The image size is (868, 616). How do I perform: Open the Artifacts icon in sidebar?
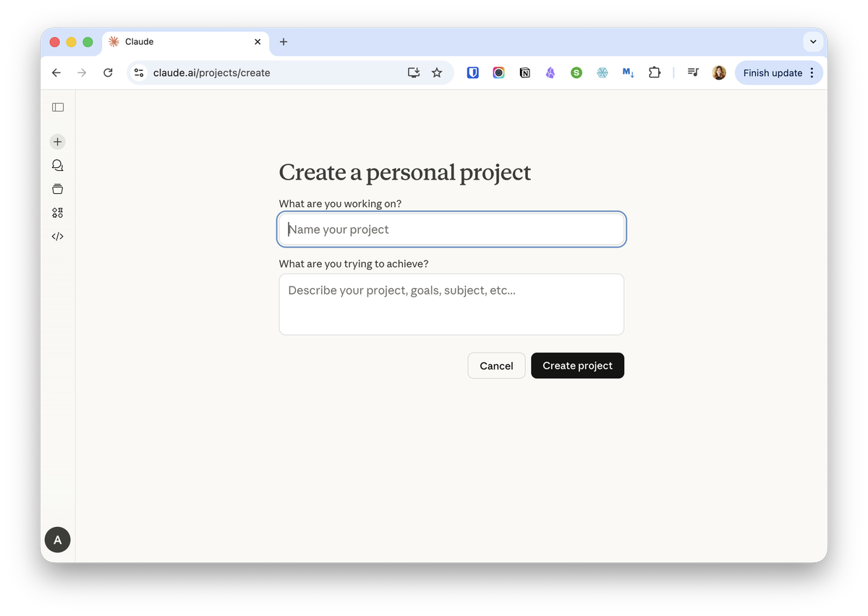tap(58, 213)
